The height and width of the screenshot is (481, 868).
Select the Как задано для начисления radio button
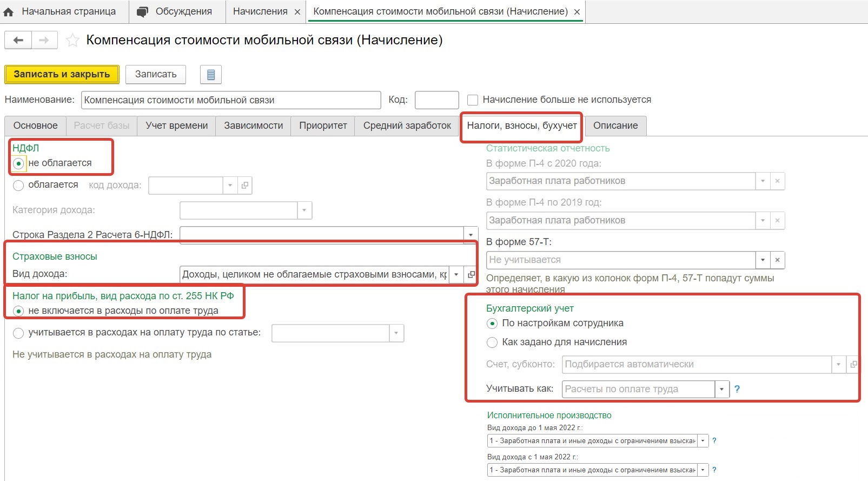pyautogui.click(x=492, y=342)
